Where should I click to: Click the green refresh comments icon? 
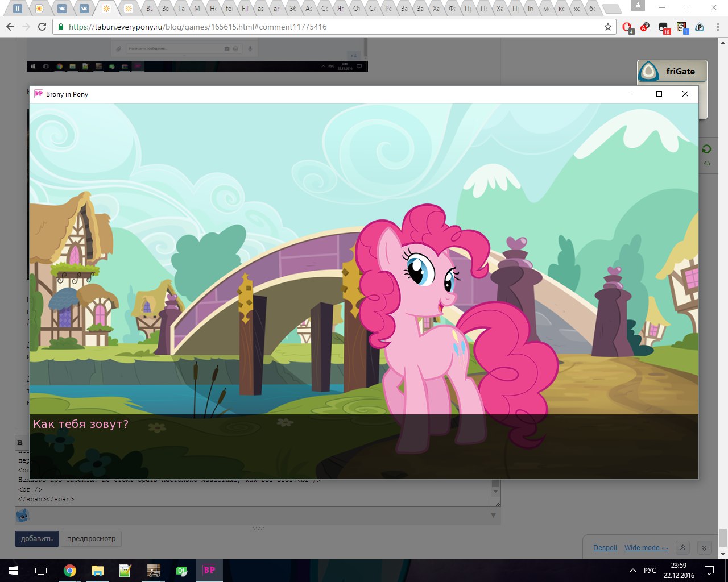click(706, 149)
